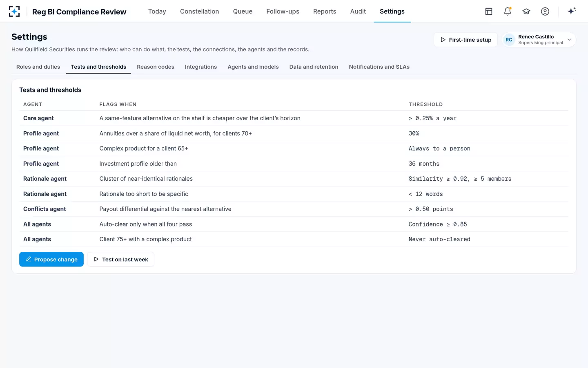The image size is (588, 368).
Task: Click the sparkle AI assistant icon
Action: coord(572,11)
